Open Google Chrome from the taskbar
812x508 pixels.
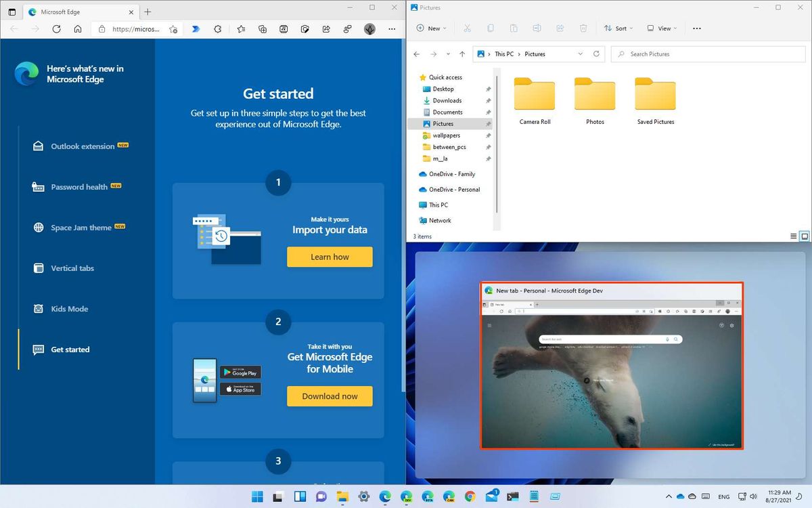pos(470,496)
